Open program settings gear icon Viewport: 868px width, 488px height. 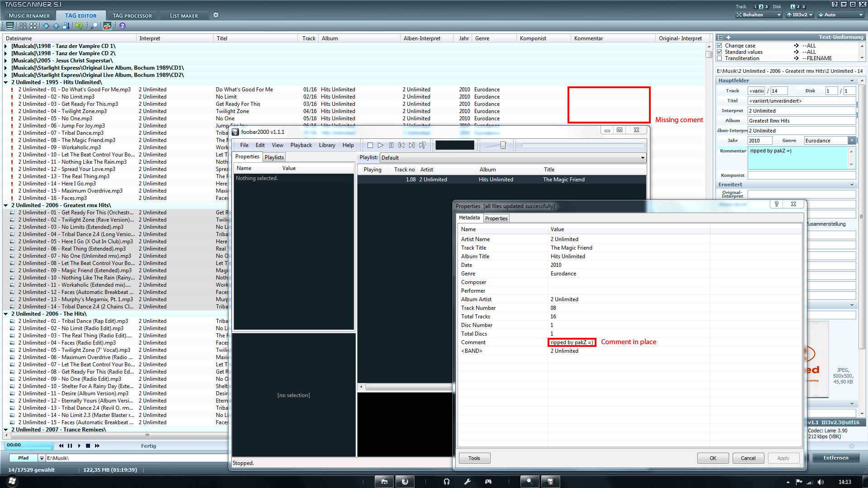click(216, 15)
